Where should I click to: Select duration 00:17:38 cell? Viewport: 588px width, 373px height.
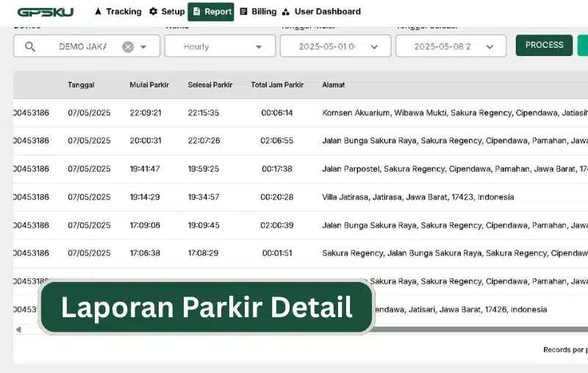click(x=277, y=169)
